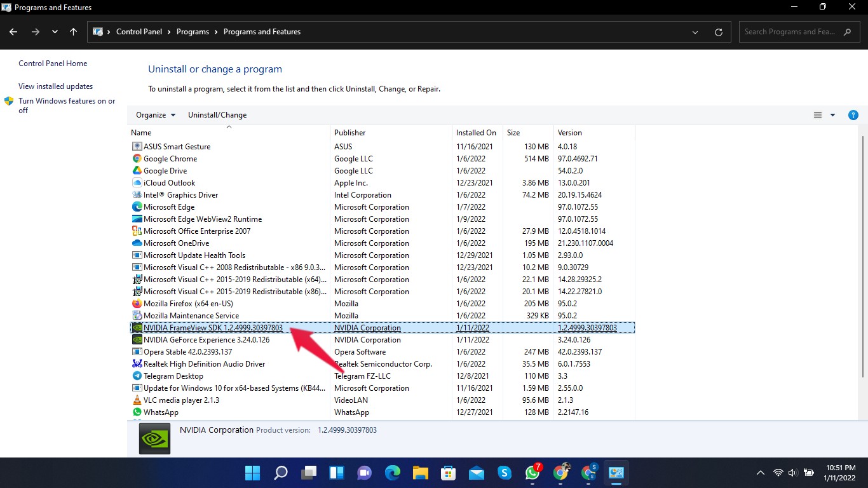Viewport: 868px width, 488px height.
Task: Click version 97.0.4692.71 cell
Action: [578, 159]
